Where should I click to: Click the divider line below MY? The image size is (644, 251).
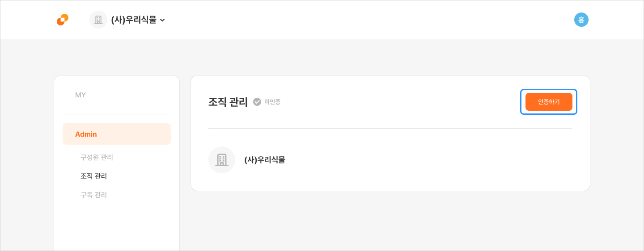point(117,114)
